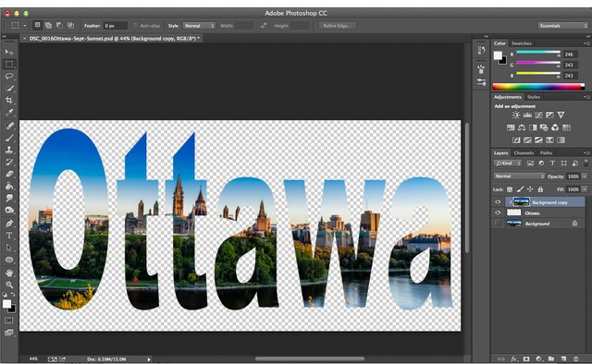Open the tool preset picker arrow

click(x=25, y=26)
